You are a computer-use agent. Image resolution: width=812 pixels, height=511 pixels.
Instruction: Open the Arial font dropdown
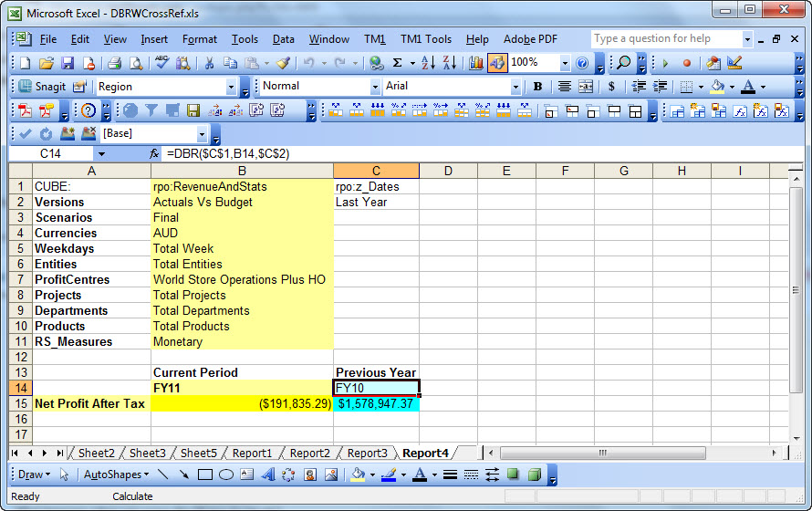click(515, 87)
